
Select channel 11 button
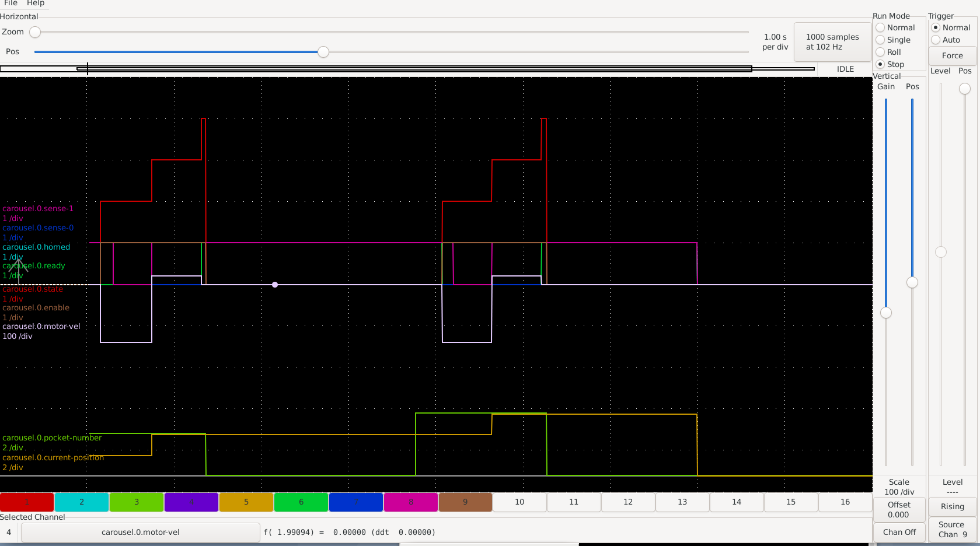574,502
